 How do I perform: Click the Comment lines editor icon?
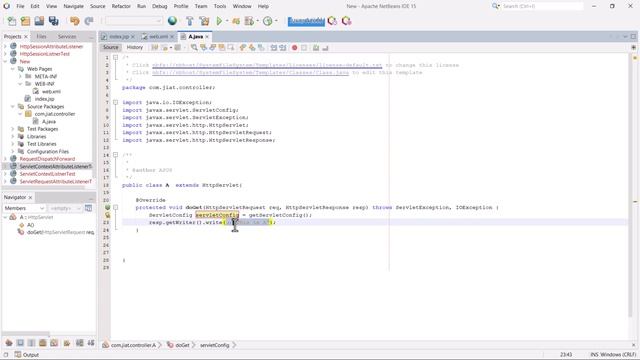[316, 48]
